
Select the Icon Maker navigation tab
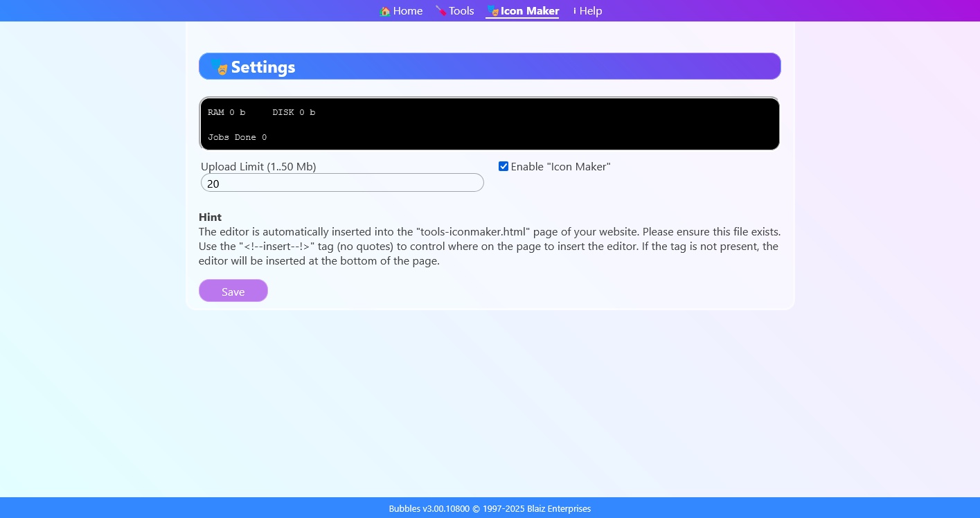[529, 11]
